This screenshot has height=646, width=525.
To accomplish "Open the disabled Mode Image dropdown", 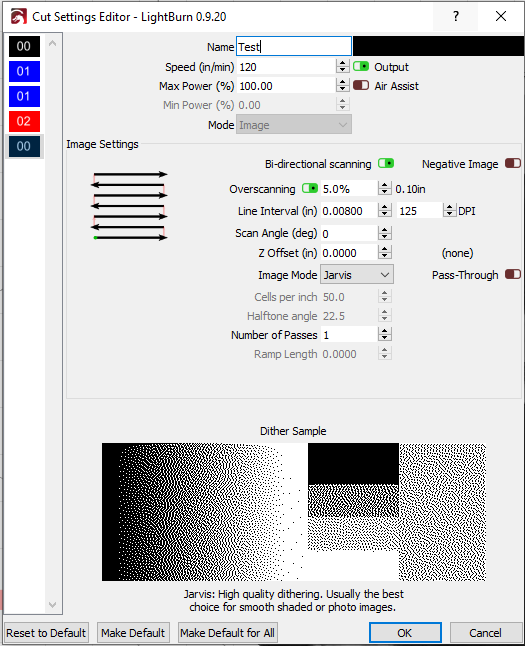I will (x=294, y=125).
